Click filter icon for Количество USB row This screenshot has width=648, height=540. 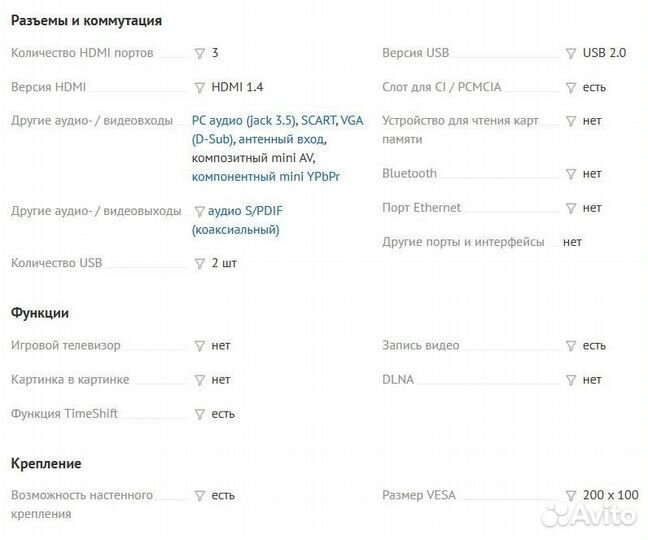199,264
